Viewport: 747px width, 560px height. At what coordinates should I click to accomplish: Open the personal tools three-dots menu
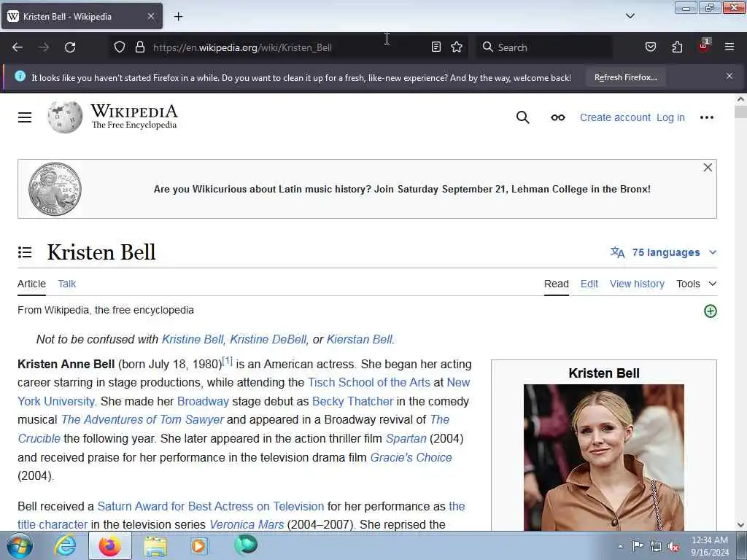pyautogui.click(x=706, y=117)
